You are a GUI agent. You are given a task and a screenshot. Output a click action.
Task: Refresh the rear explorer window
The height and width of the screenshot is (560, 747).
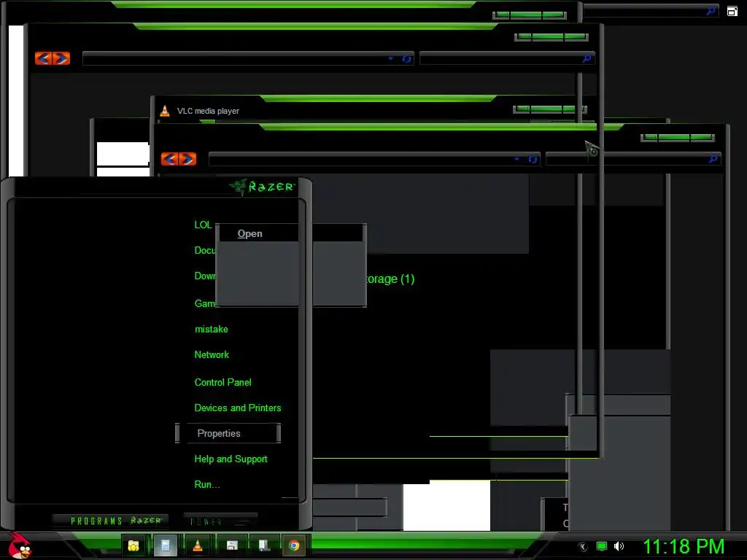(406, 58)
